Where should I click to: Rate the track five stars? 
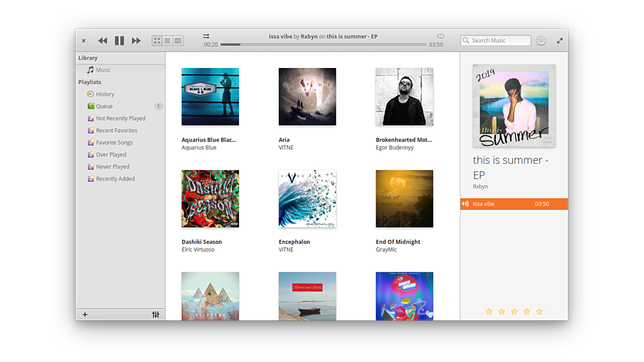point(539,311)
